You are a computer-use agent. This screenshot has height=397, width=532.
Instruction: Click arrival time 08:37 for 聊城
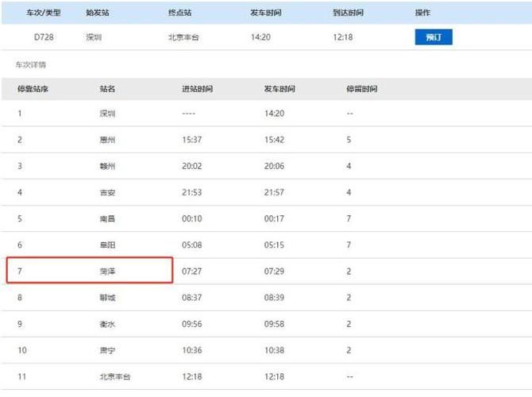(191, 298)
